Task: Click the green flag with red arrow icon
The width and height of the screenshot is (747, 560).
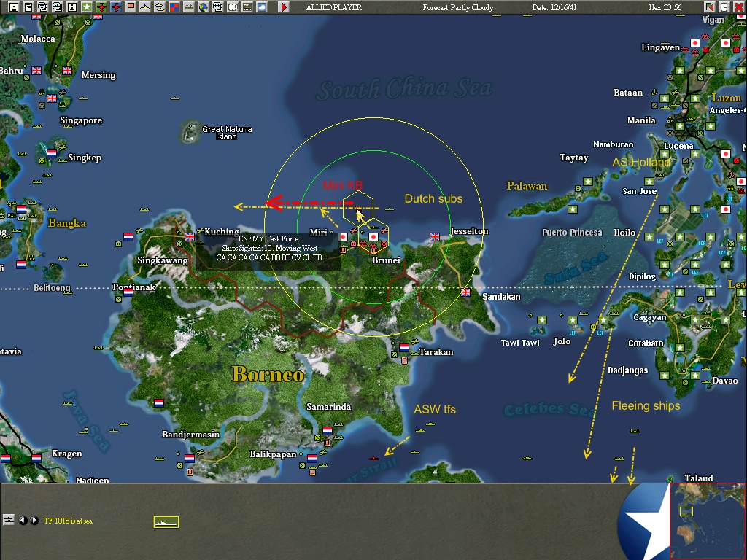Action: pyautogui.click(x=709, y=7)
